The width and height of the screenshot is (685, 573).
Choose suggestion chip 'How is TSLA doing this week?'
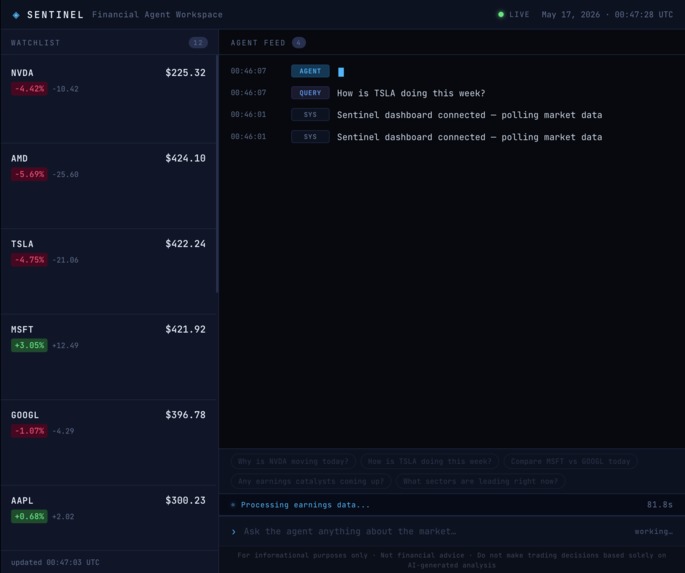click(x=429, y=461)
